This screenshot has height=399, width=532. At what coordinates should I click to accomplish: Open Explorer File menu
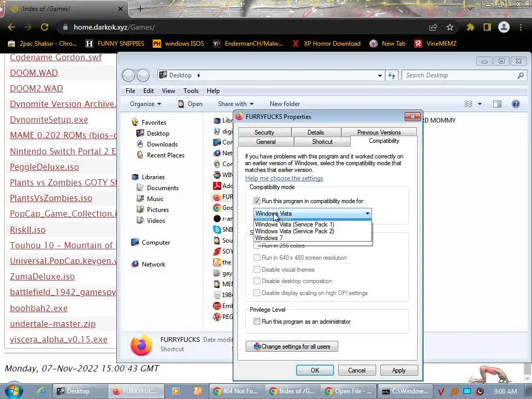[130, 91]
